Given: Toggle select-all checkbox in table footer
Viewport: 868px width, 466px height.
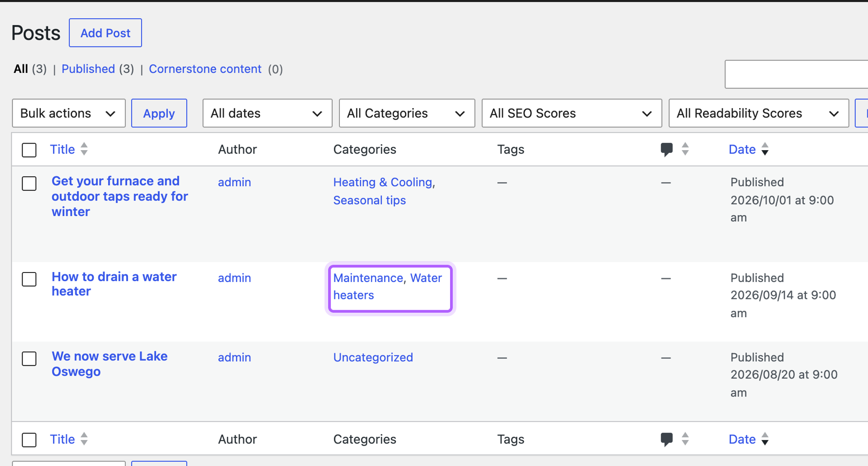Looking at the screenshot, I should pos(29,440).
